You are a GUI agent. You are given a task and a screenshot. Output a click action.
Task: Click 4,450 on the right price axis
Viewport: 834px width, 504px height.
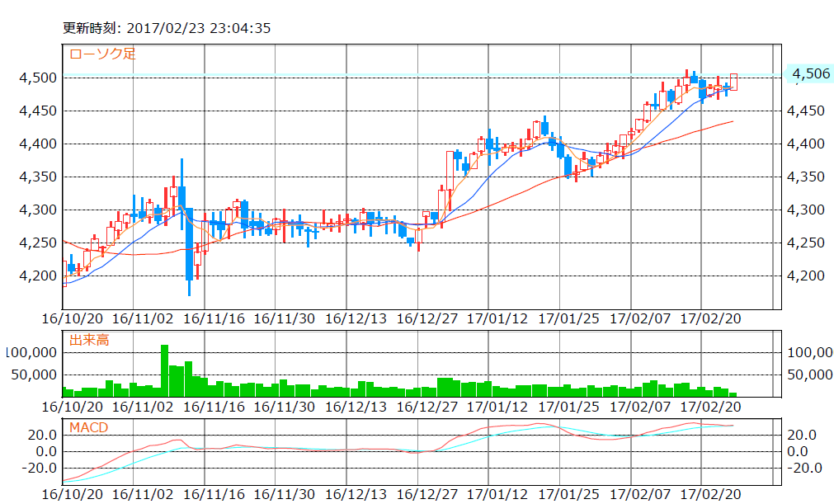coord(805,111)
